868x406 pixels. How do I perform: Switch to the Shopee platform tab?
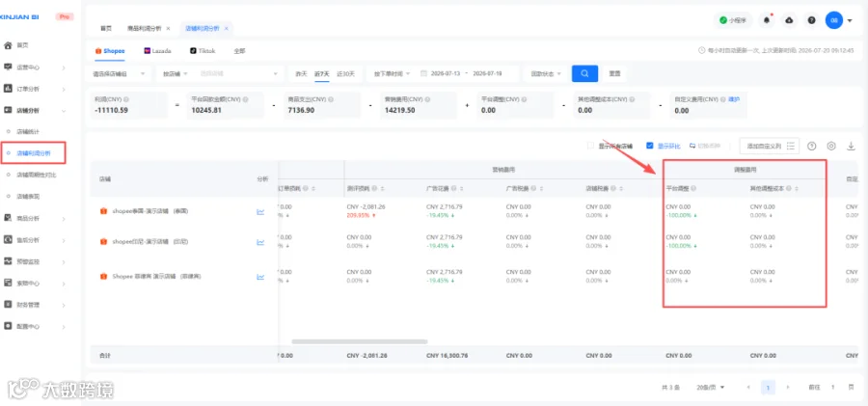point(110,51)
